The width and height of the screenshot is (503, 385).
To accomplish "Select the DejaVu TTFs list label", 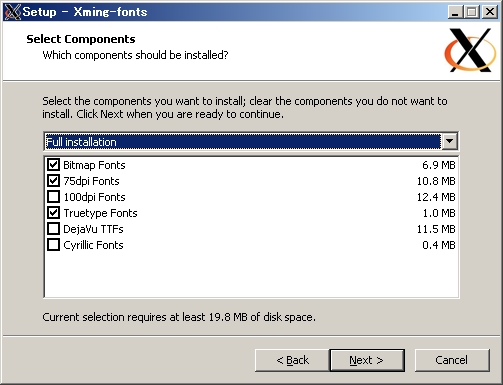I will tap(93, 229).
